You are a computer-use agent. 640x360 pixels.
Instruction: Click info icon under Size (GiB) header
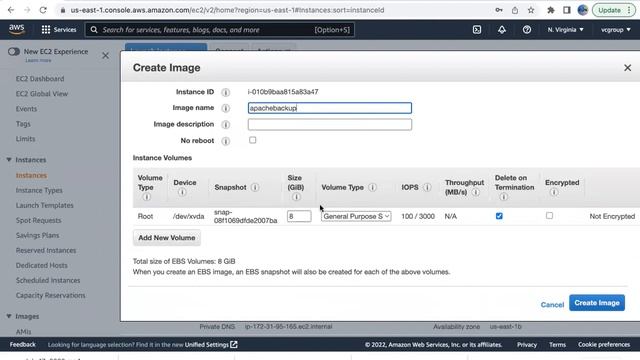[x=296, y=197]
